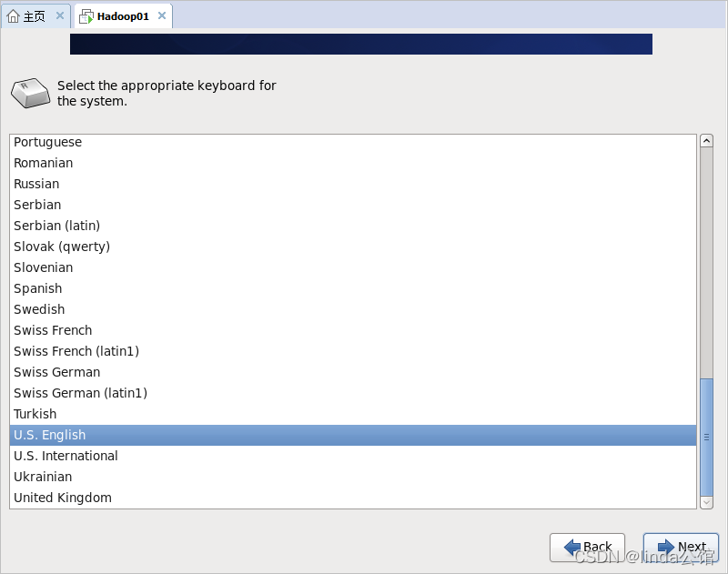
Task: Select Swiss German (latin1) layout
Action: [80, 393]
